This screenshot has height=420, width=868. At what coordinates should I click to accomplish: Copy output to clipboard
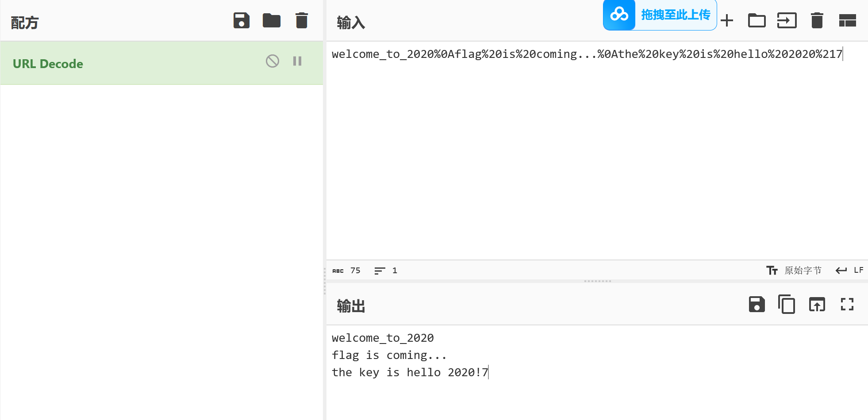(787, 304)
